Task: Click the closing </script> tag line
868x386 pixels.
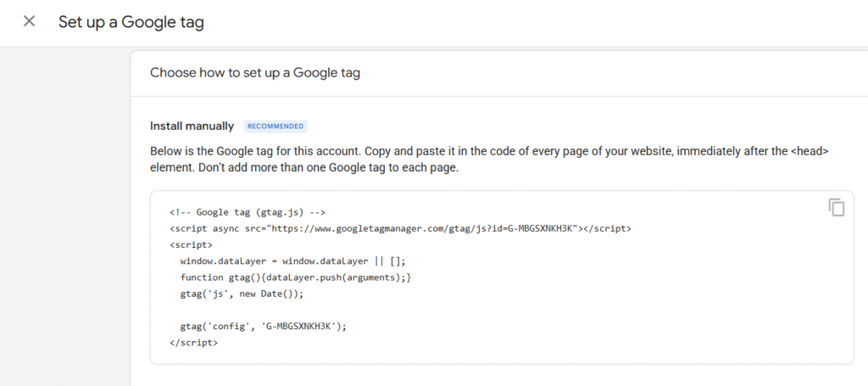Action: pyautogui.click(x=194, y=343)
